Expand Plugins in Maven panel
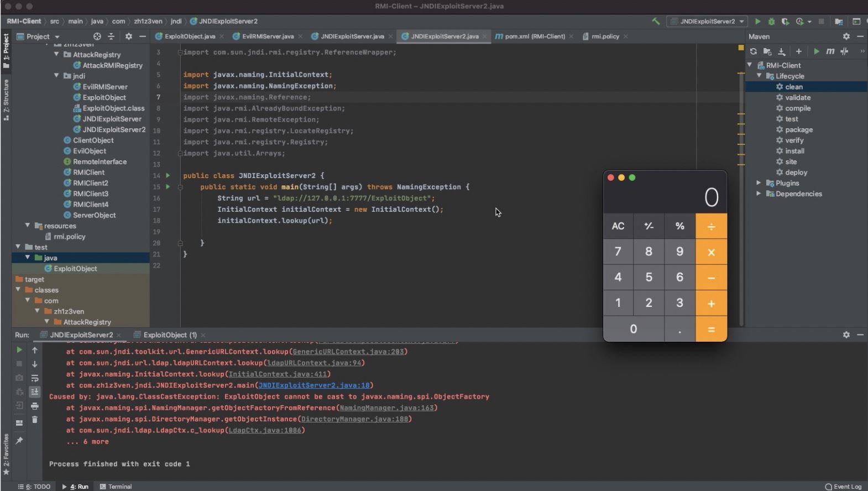Viewport: 868px width, 491px height. tap(759, 183)
